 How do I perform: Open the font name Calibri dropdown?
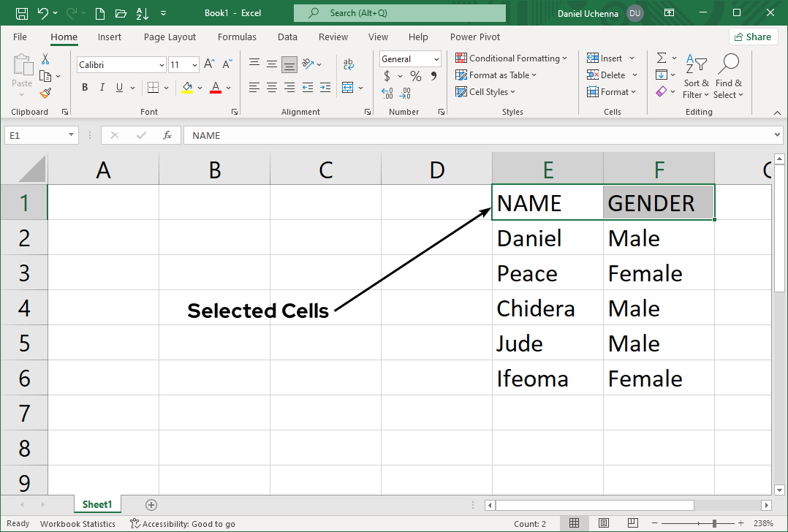(x=162, y=65)
